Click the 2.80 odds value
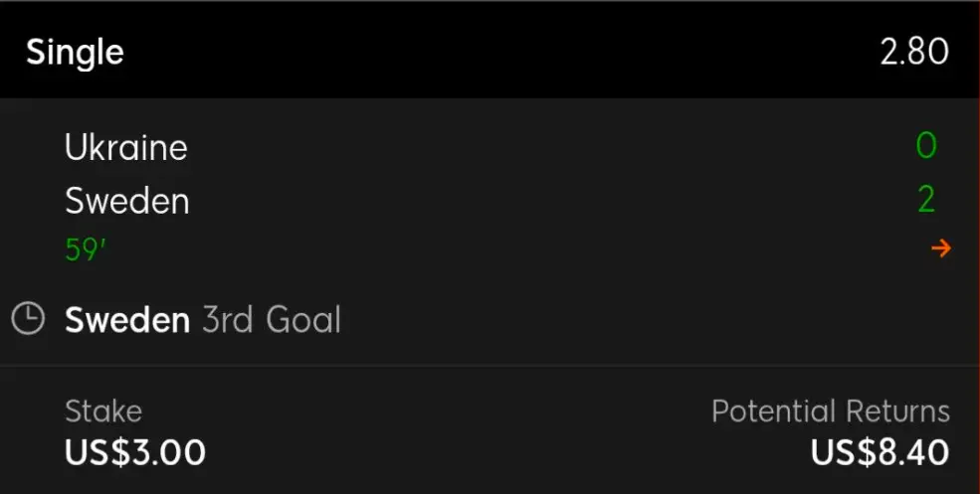 (914, 52)
